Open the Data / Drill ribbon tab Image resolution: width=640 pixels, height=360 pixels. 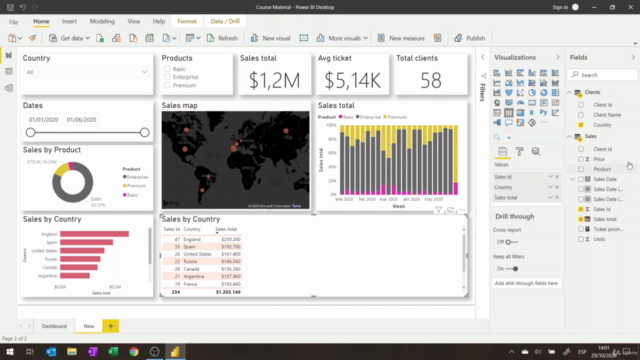pos(225,21)
